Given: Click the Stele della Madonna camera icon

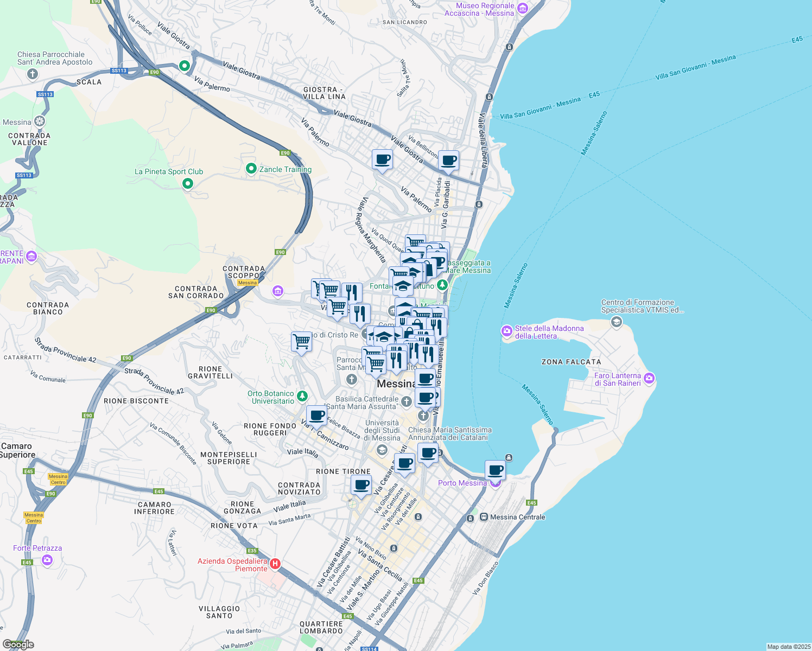Looking at the screenshot, I should pos(507,331).
